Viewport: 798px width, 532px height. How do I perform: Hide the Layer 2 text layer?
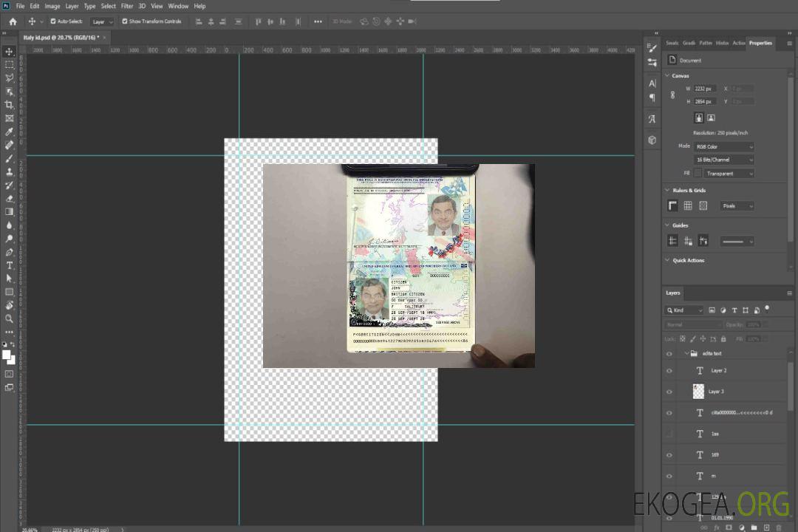(x=669, y=371)
